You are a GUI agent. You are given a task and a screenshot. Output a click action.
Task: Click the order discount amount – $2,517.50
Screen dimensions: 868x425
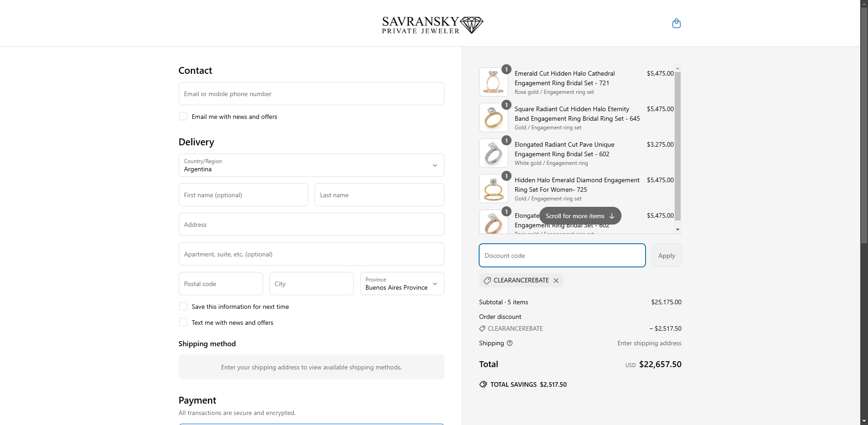tap(665, 328)
